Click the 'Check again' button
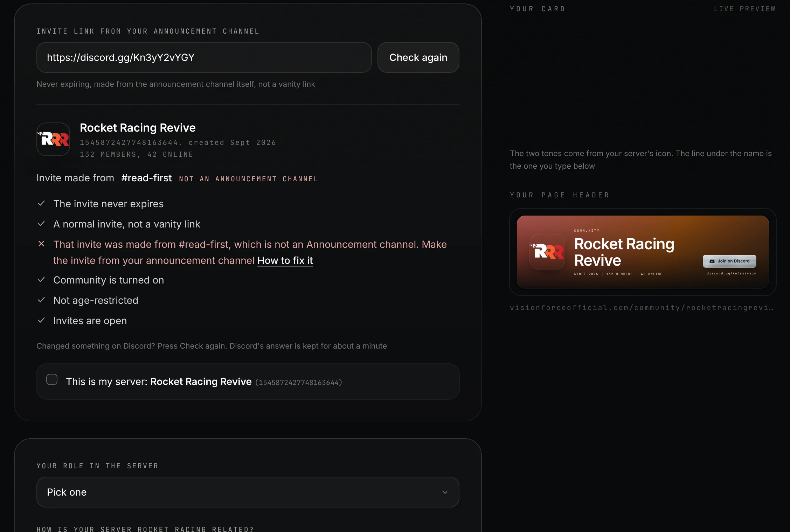This screenshot has height=532, width=790. 418,57
